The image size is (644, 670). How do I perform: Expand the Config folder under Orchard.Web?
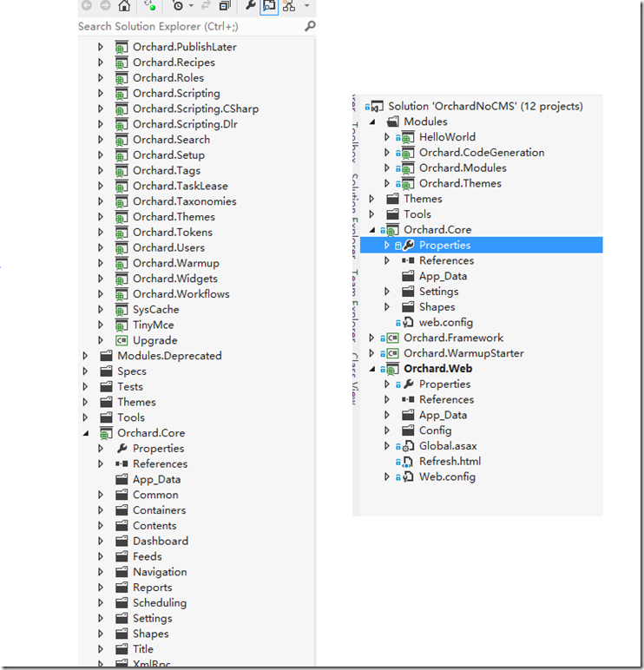(x=387, y=430)
